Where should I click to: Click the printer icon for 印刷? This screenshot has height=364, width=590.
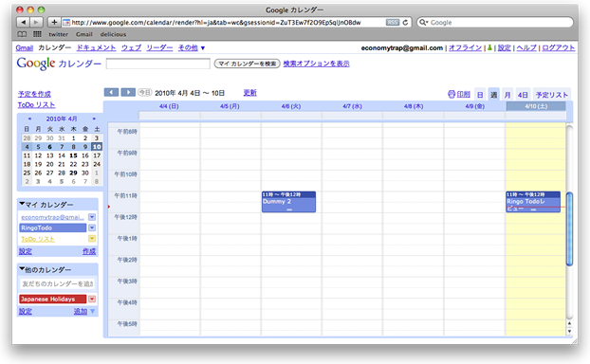click(452, 95)
